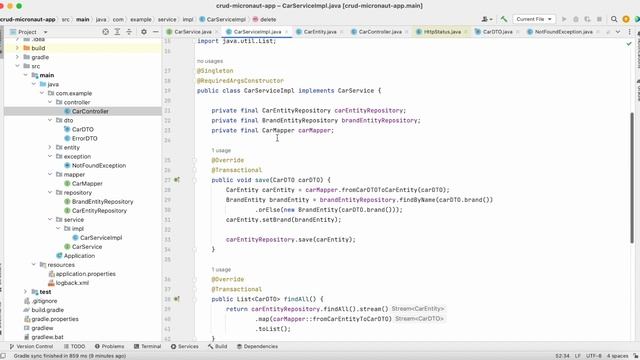Viewport: 640px width, 360px height.
Task: Click LF line separator in status bar
Action: pos(578,356)
